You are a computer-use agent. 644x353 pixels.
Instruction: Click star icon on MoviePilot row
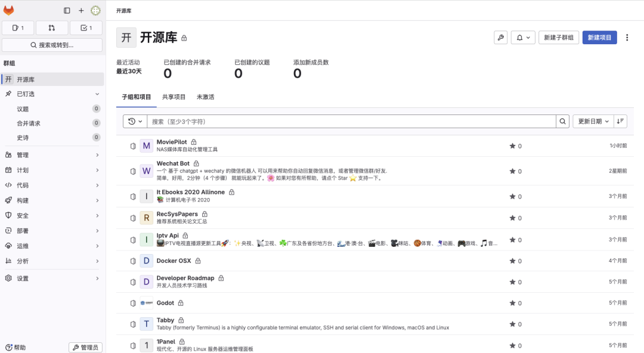click(512, 146)
